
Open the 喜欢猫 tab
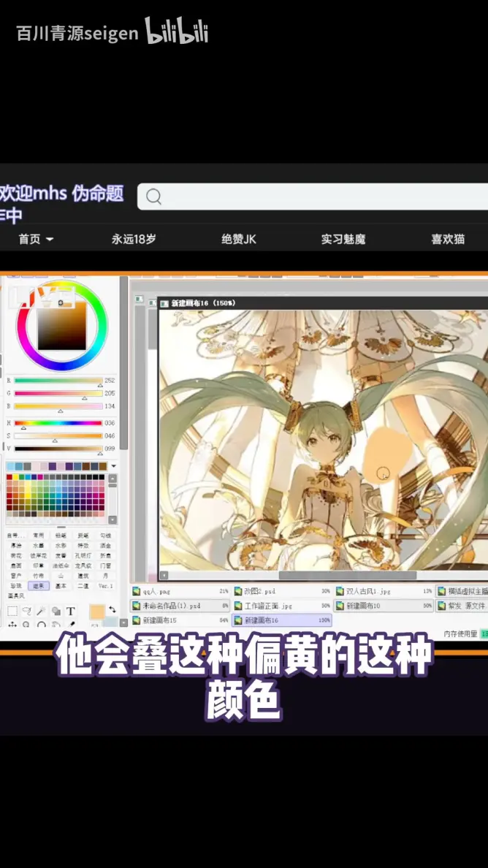448,239
